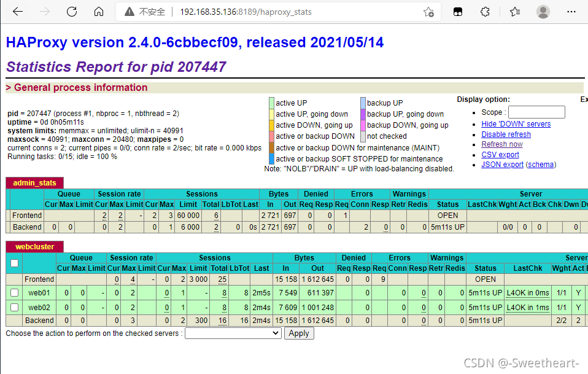Click the Apply button
Screen dimensions: 588x374
pos(299,333)
